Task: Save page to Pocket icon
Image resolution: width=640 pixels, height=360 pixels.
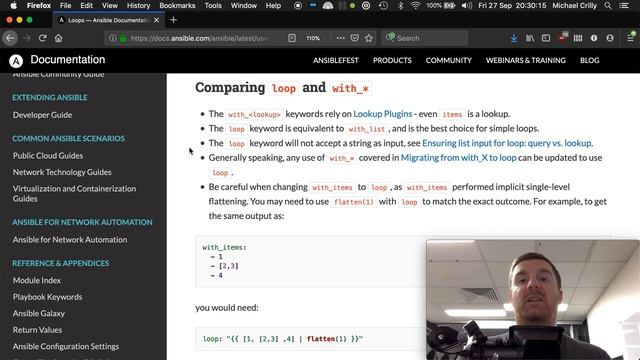Action: point(355,38)
